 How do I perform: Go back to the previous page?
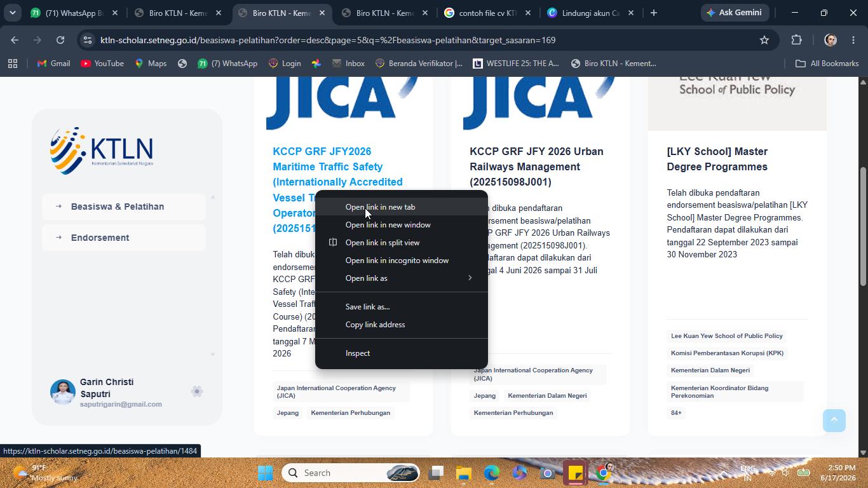15,40
